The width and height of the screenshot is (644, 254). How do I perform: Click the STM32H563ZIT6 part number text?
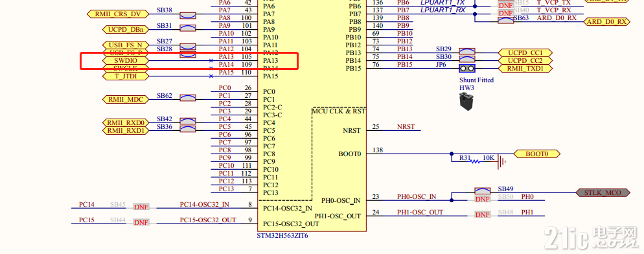282,236
